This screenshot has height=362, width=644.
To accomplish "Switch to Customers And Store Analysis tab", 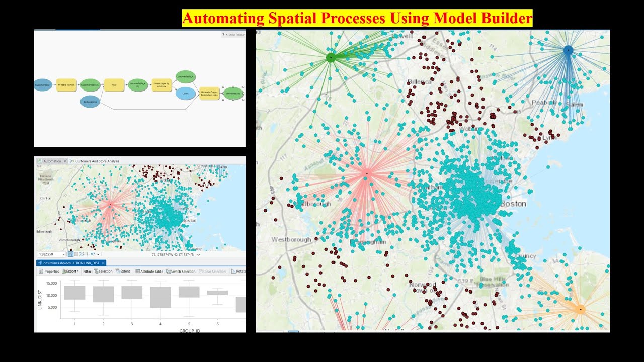I will pyautogui.click(x=95, y=161).
